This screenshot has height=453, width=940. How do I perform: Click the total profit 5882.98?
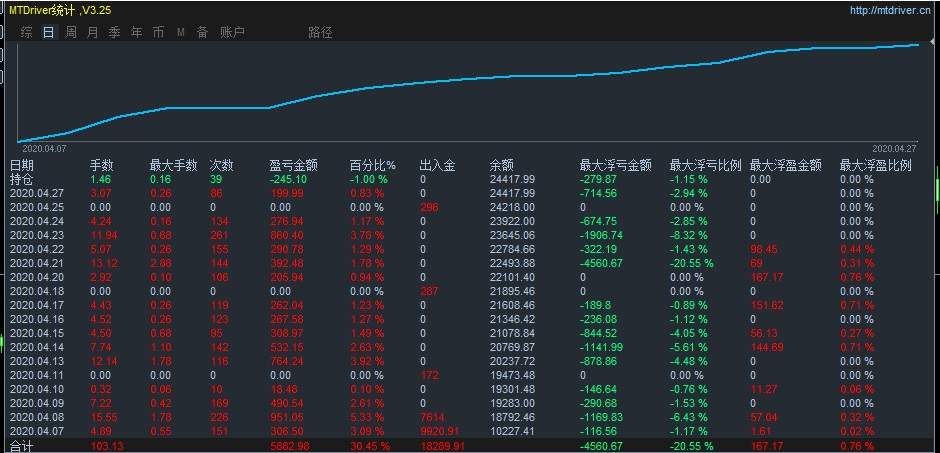[290, 446]
